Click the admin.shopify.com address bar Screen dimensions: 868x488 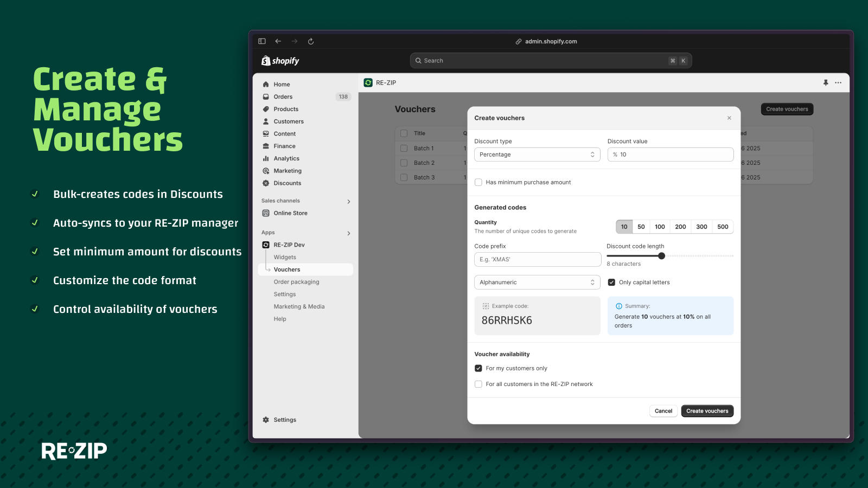coord(551,41)
